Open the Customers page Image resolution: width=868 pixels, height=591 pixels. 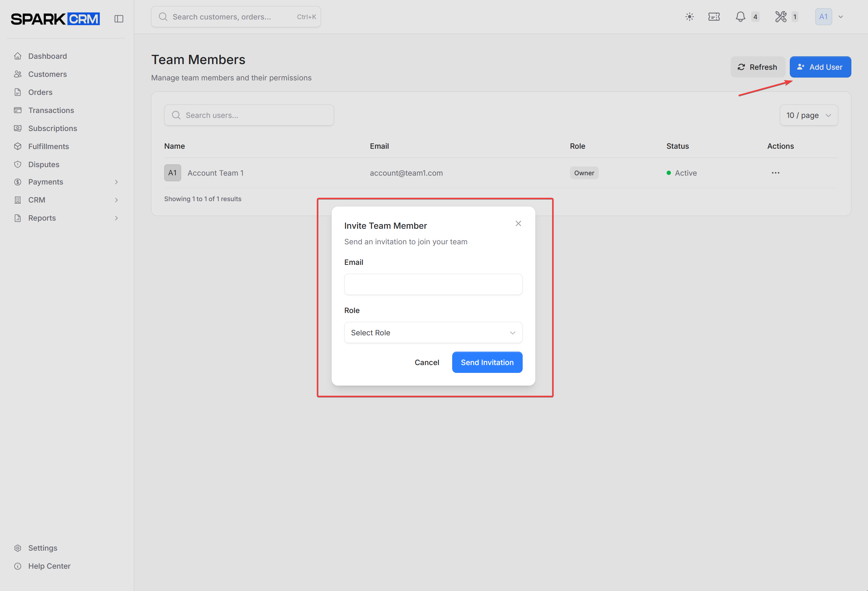point(47,74)
